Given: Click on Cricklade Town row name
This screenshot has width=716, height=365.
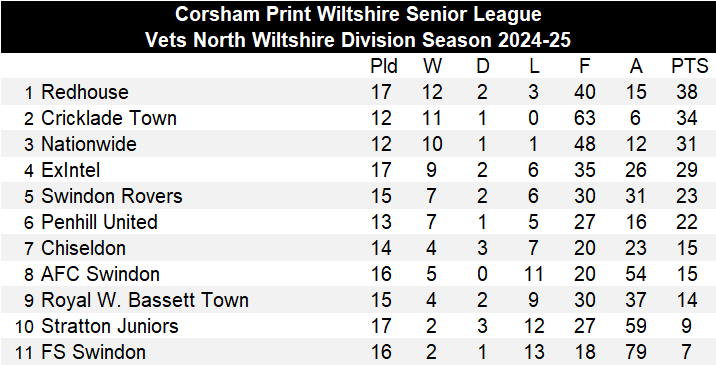Looking at the screenshot, I should (x=109, y=118).
